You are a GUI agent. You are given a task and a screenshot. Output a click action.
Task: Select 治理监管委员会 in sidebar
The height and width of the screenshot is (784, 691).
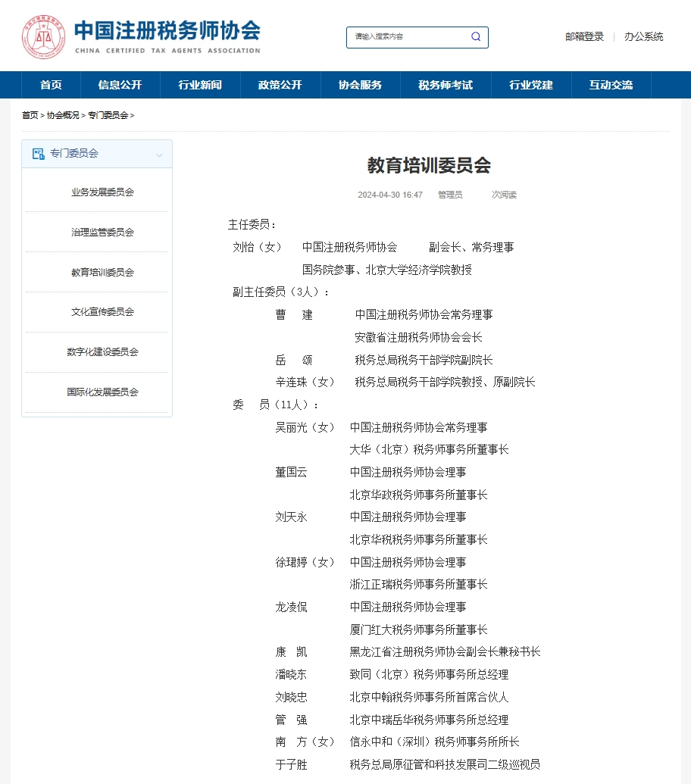click(x=102, y=233)
